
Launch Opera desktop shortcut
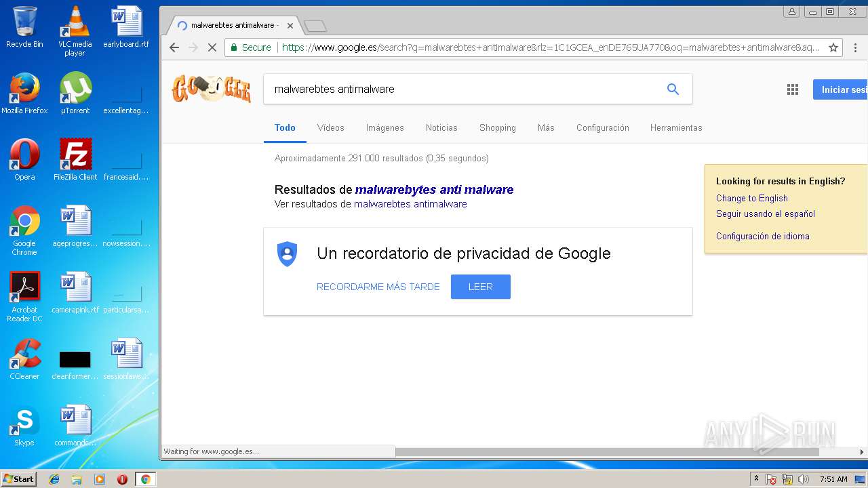pyautogui.click(x=24, y=160)
